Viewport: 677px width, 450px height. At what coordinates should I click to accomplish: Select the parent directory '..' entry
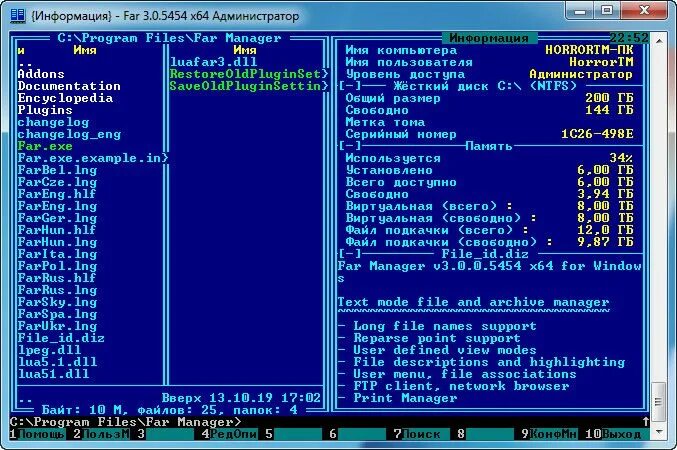[25, 63]
